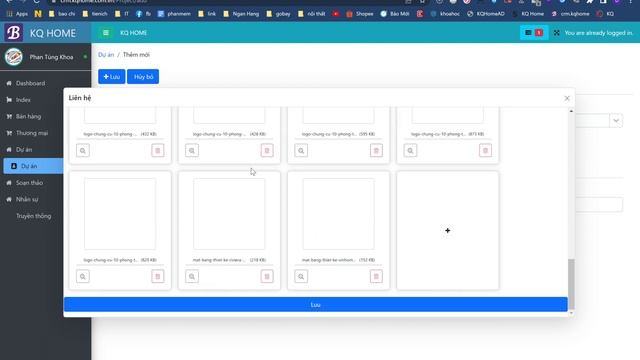Open Nhân sự in the sidebar
This screenshot has width=640, height=360.
coord(27,200)
